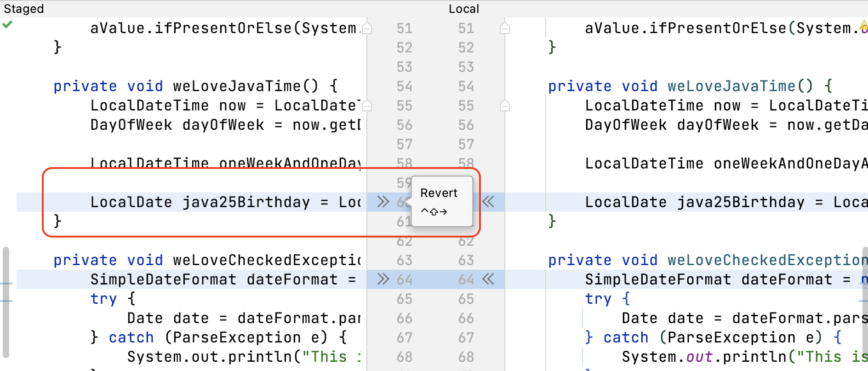Click the right-pointing double arrow at line 64
The height and width of the screenshot is (371, 868).
[383, 279]
